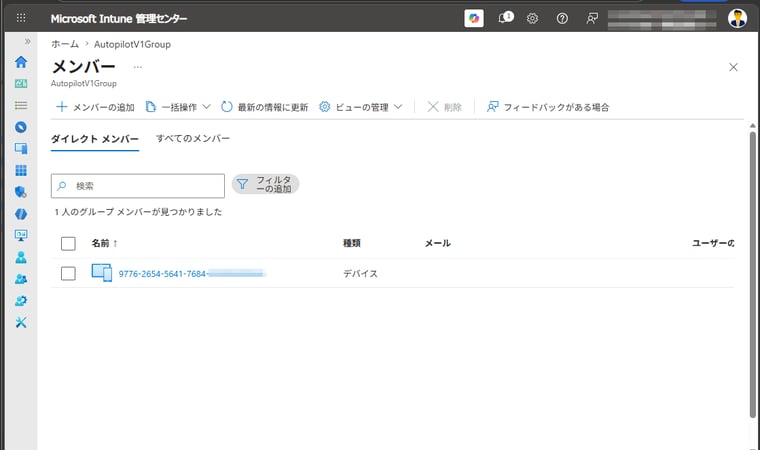This screenshot has height=450, width=760.
Task: Expand the left navigation sidebar
Action: coord(28,42)
